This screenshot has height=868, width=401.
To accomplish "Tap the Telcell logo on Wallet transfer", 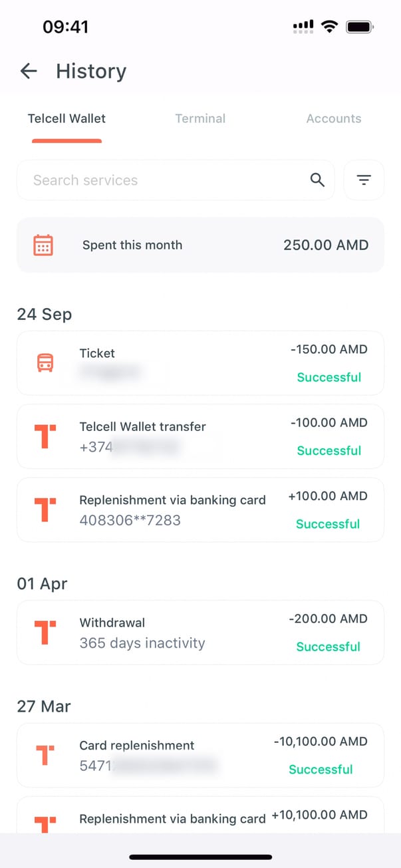I will pos(45,436).
